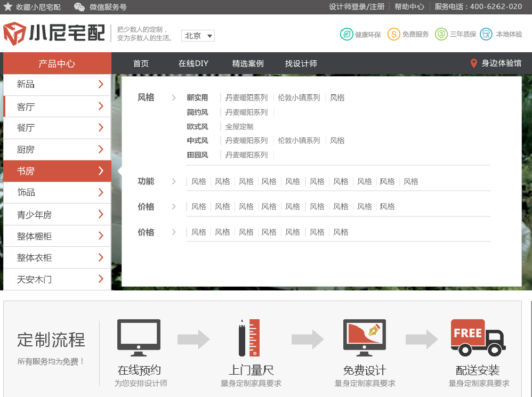Click the 伦敦小镇系列 link under 新实用
This screenshot has height=397, width=532.
click(299, 98)
